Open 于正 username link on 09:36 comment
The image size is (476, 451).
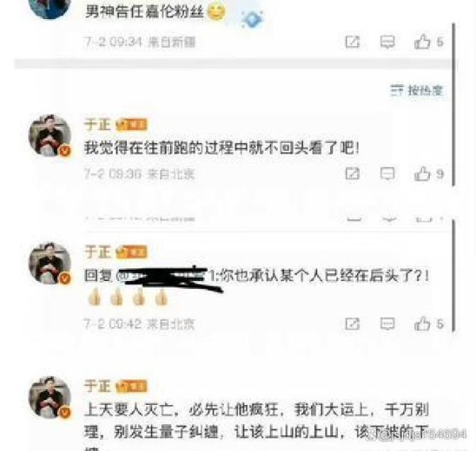pyautogui.click(x=98, y=125)
